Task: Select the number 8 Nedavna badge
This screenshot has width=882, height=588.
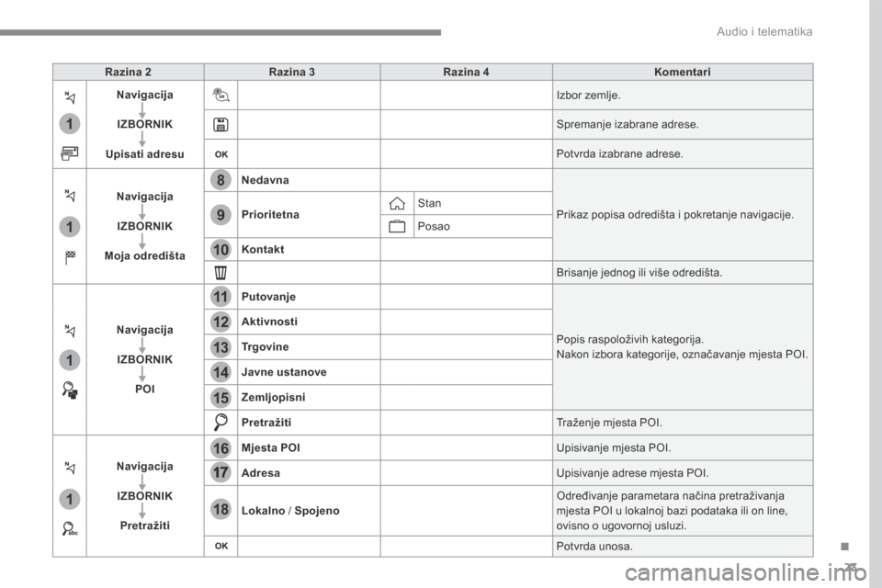Action: 220,180
